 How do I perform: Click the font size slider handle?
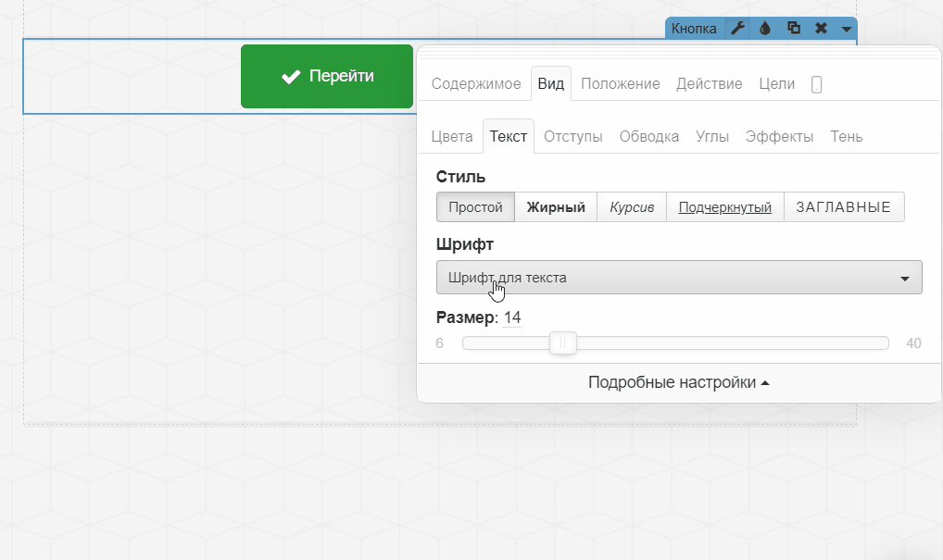562,343
